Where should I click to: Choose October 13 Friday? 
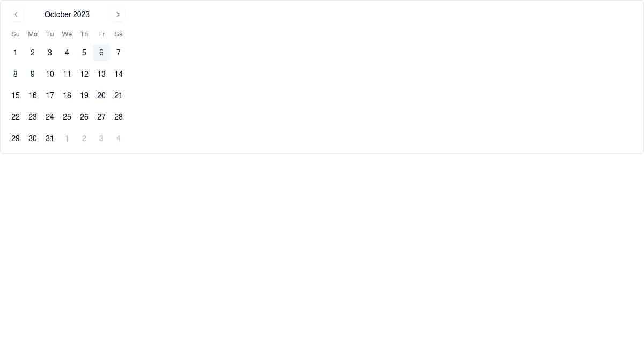(x=101, y=74)
